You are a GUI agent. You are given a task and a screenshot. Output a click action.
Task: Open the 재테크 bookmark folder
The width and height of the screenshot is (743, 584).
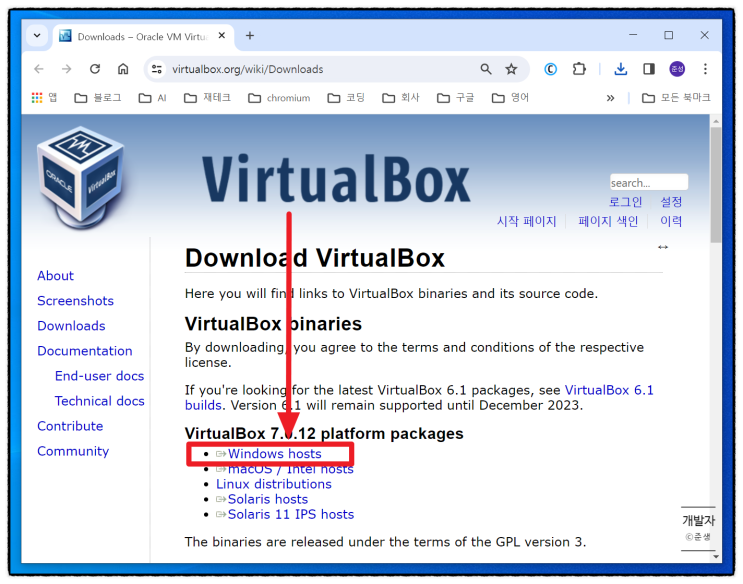(207, 98)
